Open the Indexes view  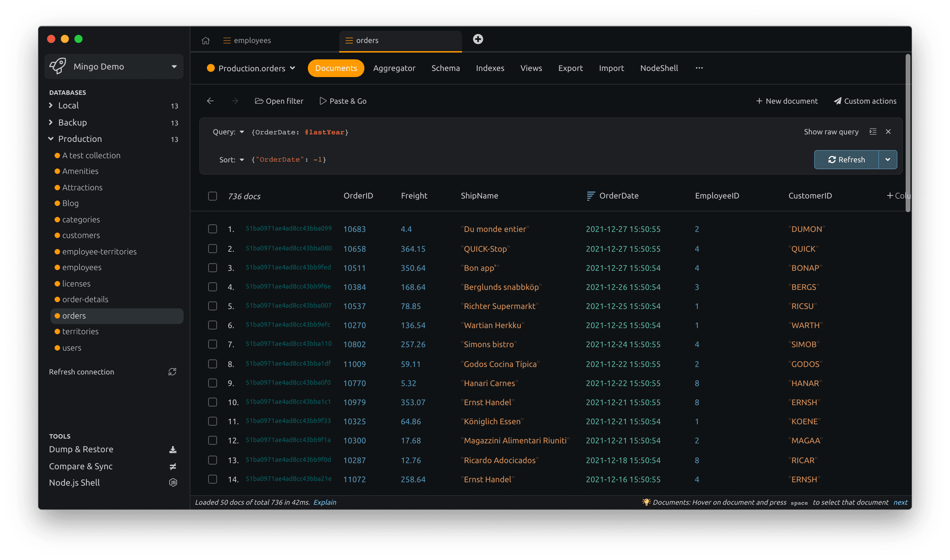click(490, 68)
